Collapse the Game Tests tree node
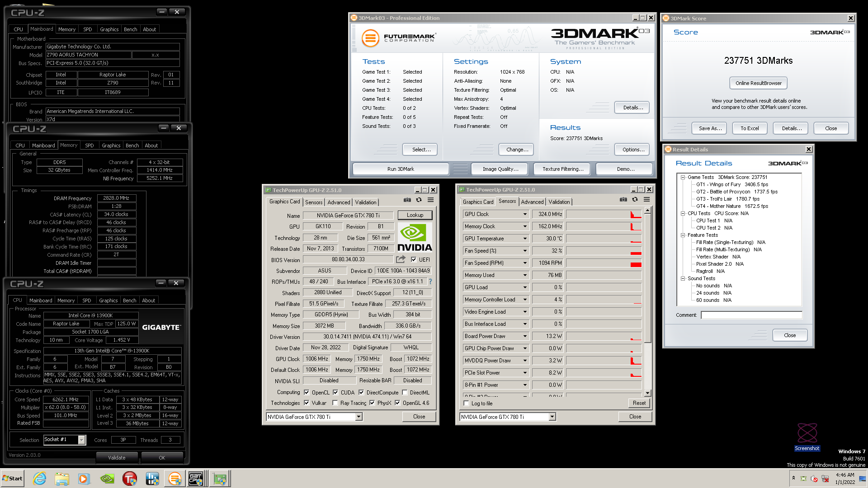 683,177
